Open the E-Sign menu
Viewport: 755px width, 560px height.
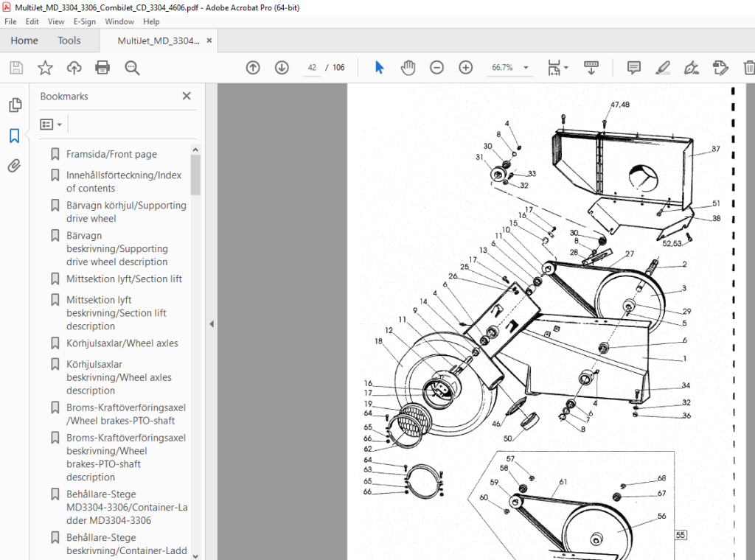84,21
